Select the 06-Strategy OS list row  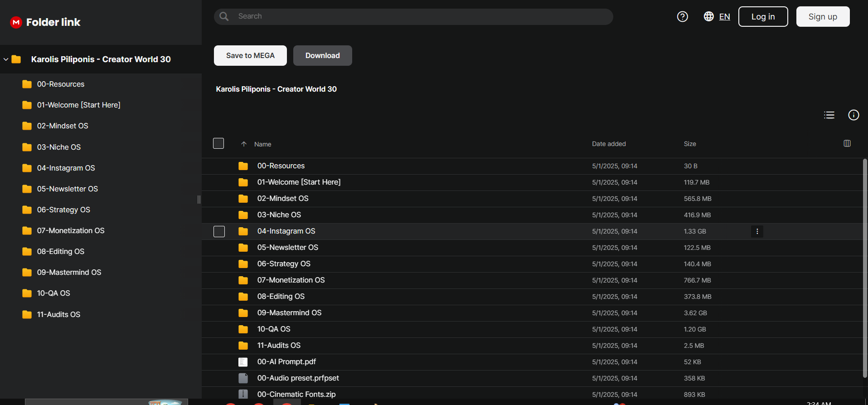tap(532, 264)
